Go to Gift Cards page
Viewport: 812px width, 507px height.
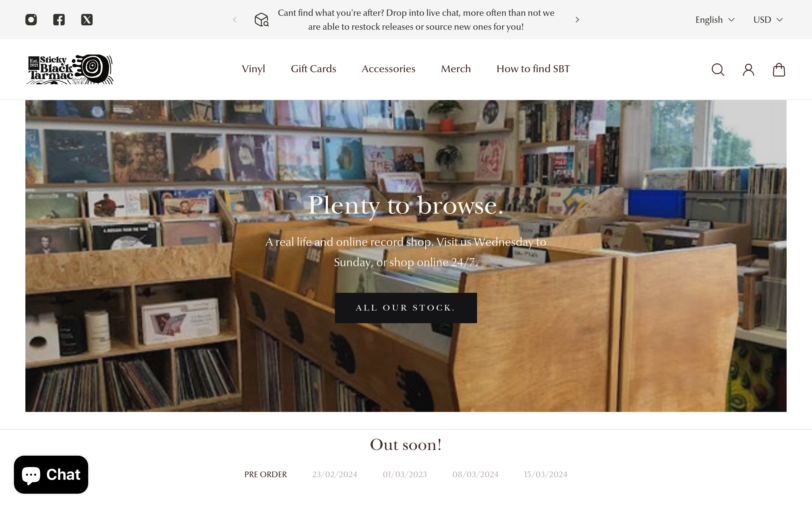tap(313, 69)
